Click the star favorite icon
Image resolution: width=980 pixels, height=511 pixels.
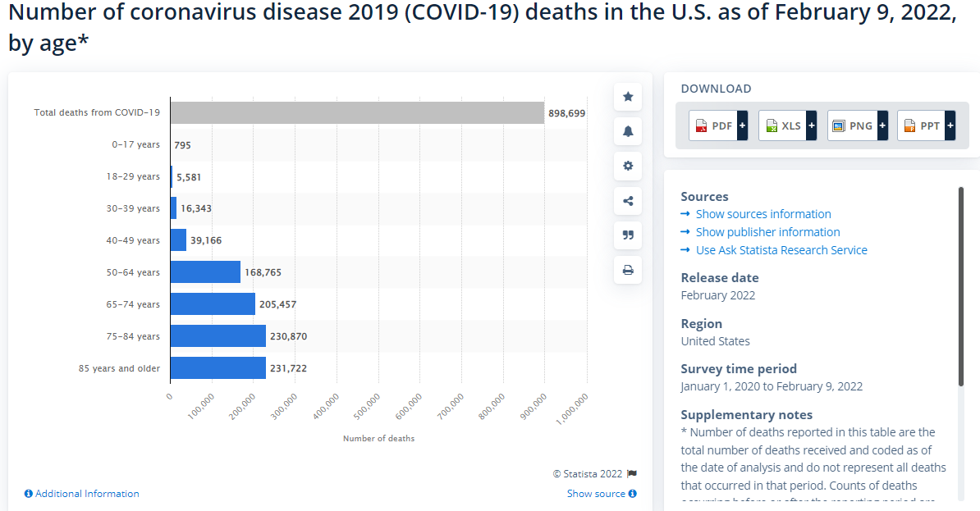coord(628,97)
